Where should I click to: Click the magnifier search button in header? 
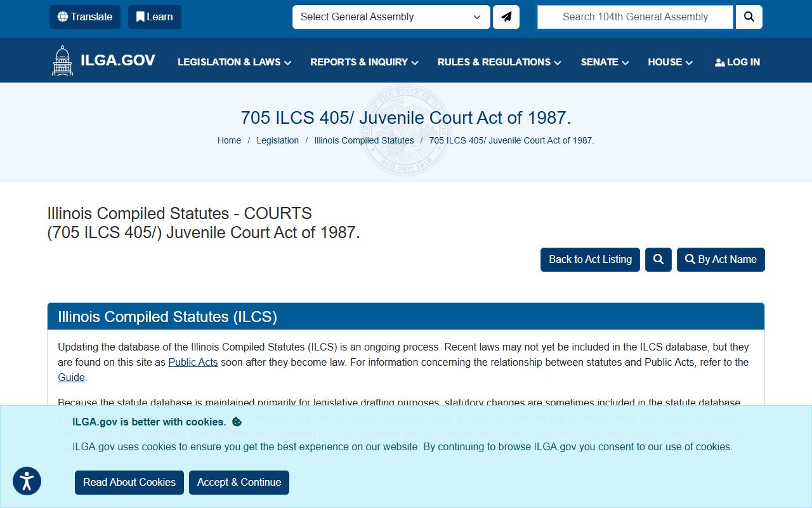tap(749, 17)
